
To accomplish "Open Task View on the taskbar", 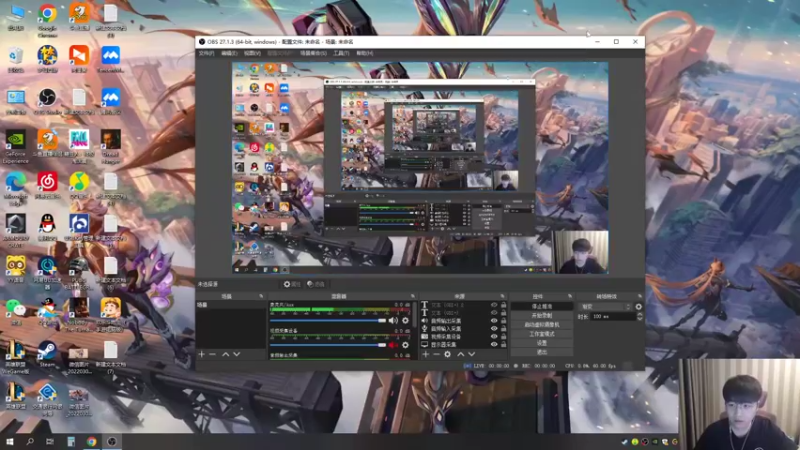I will tap(50, 441).
